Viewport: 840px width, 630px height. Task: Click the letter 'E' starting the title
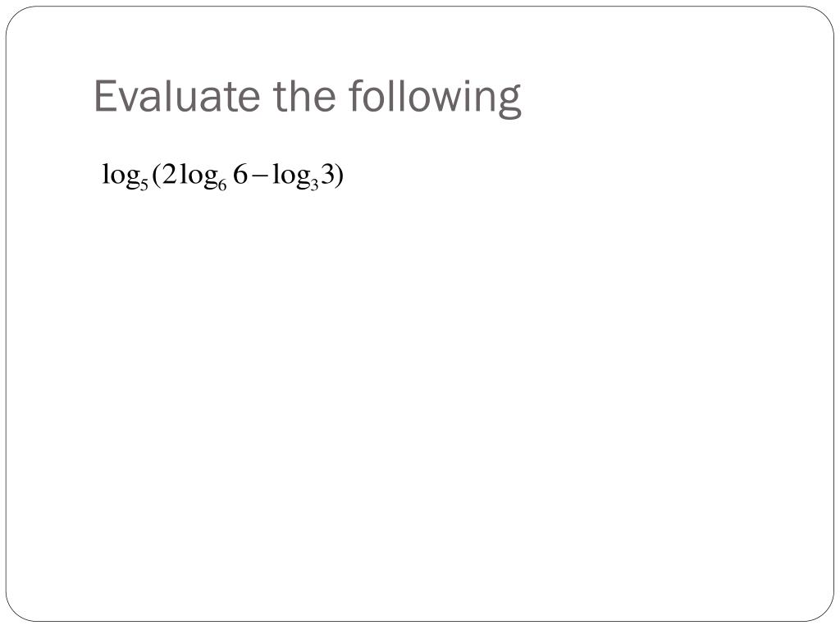click(x=106, y=95)
